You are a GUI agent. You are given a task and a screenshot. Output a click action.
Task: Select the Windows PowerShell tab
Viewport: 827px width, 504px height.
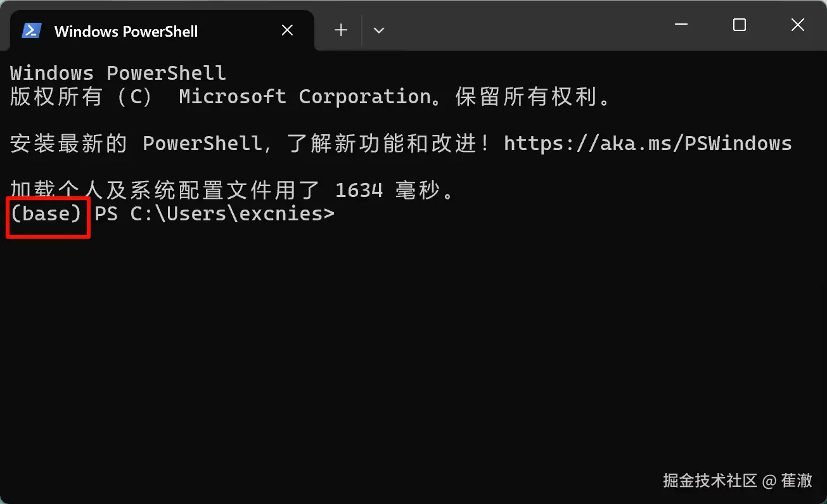[x=127, y=30]
